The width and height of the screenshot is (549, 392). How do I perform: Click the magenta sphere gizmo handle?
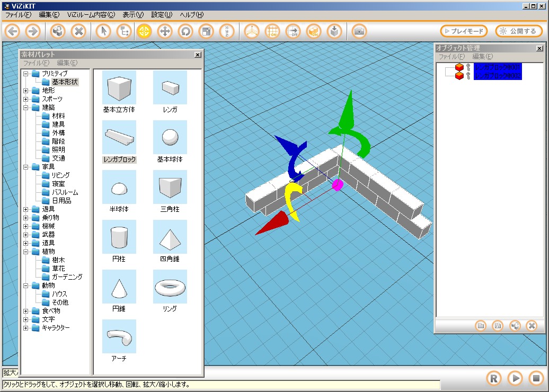[x=338, y=185]
